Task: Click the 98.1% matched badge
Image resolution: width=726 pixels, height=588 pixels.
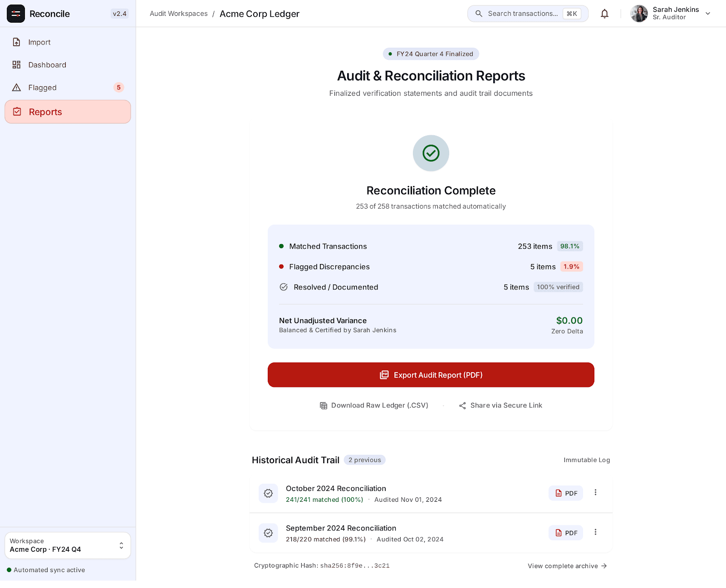Action: [x=570, y=246]
